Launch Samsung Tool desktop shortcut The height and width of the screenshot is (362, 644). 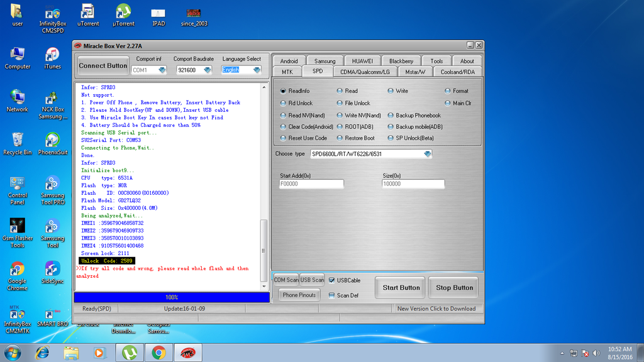tap(53, 234)
